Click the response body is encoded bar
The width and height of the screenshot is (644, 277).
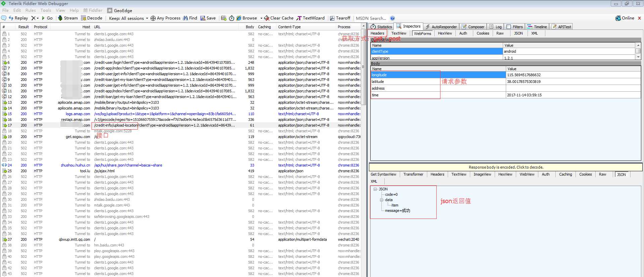point(506,167)
